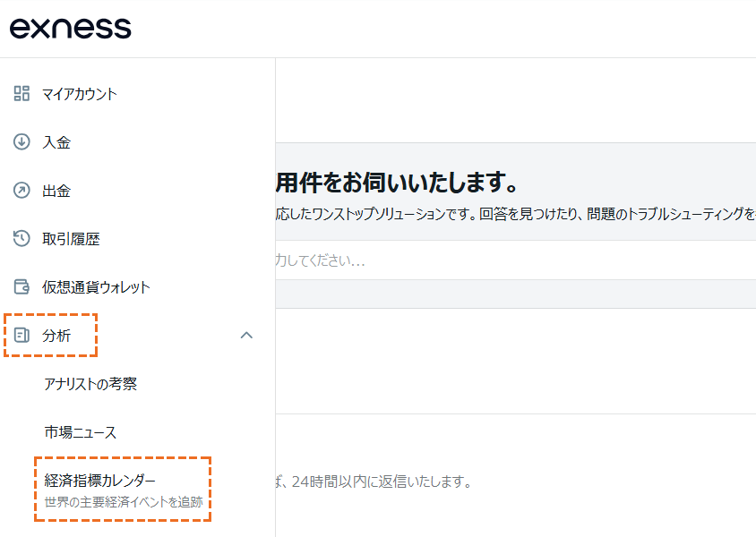756x537 pixels.
Task: Open アナリストの考察 submenu link
Action: [90, 384]
